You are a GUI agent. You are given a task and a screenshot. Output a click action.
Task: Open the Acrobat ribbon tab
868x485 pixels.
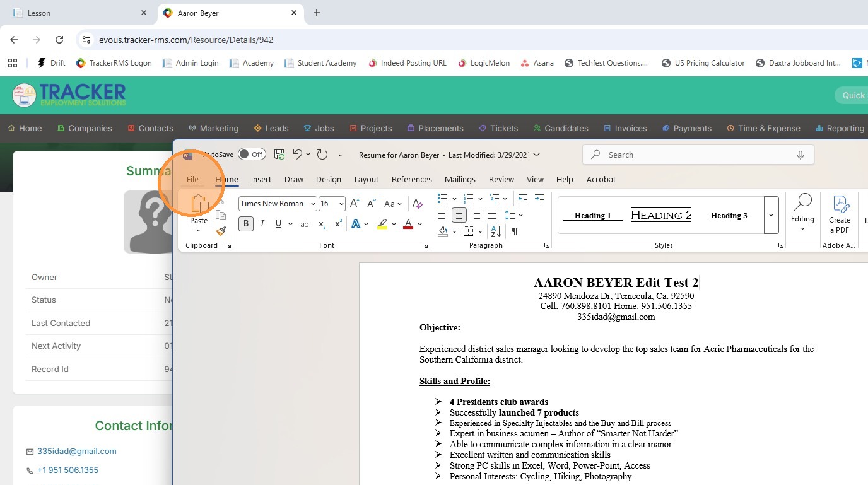pyautogui.click(x=601, y=179)
